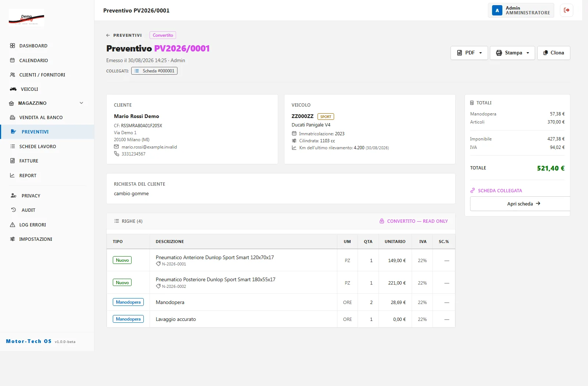Image resolution: width=588 pixels, height=386 pixels.
Task: Click the Impostazioni settings icon
Action: pyautogui.click(x=12, y=239)
